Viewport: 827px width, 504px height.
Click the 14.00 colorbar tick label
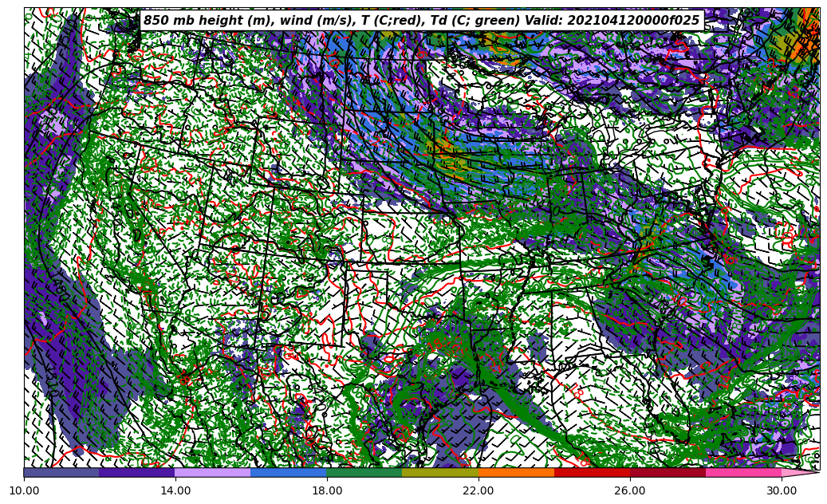[175, 491]
